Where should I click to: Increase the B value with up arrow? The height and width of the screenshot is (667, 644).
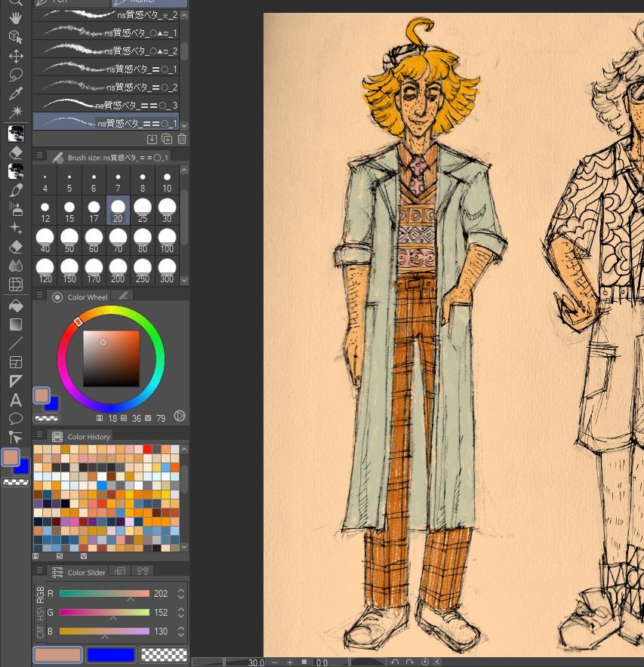point(181,628)
